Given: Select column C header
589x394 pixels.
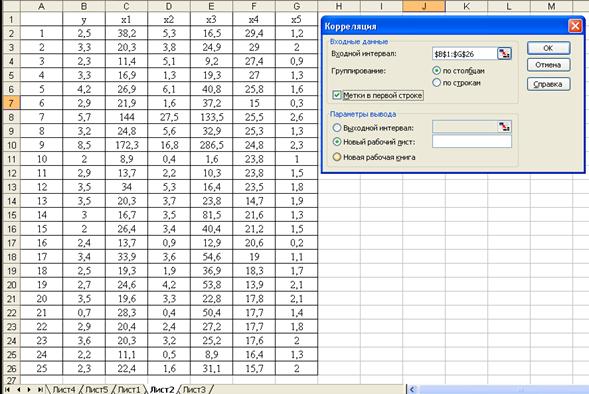Looking at the screenshot, I should pyautogui.click(x=126, y=6).
